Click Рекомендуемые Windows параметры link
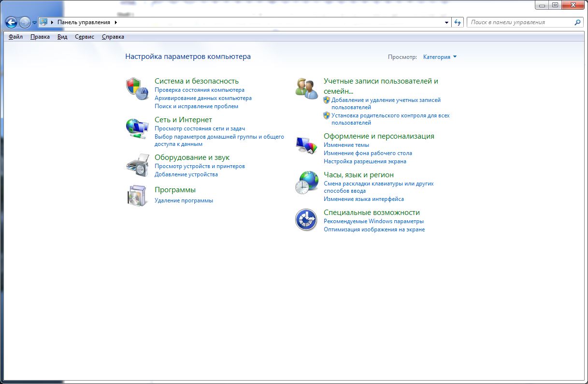Viewport: 588px width, 384px height. click(373, 221)
